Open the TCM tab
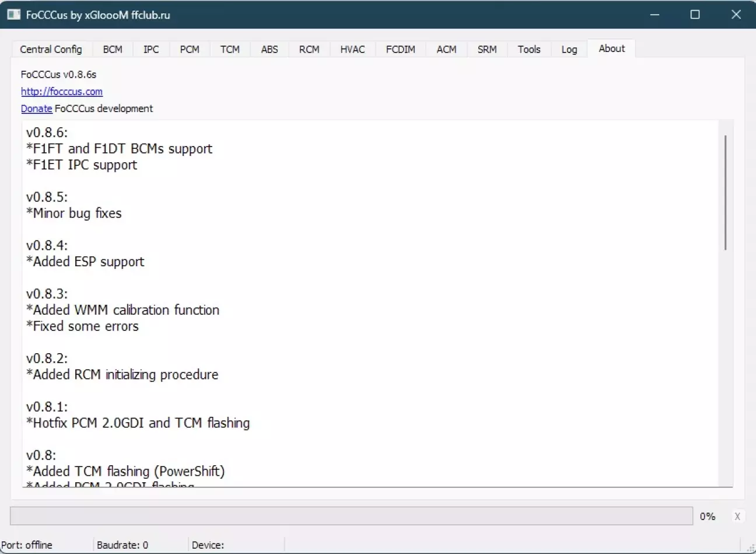756x554 pixels. tap(230, 50)
